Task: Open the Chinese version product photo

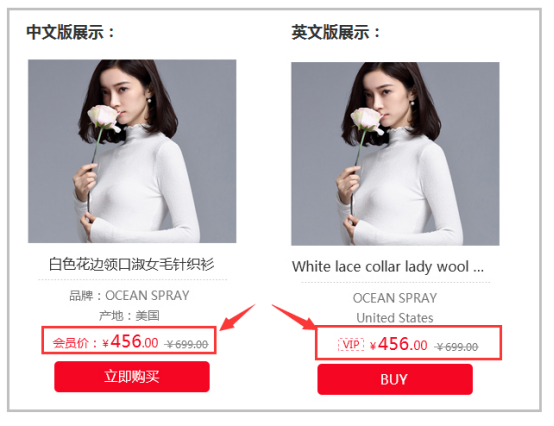Action: pos(132,151)
